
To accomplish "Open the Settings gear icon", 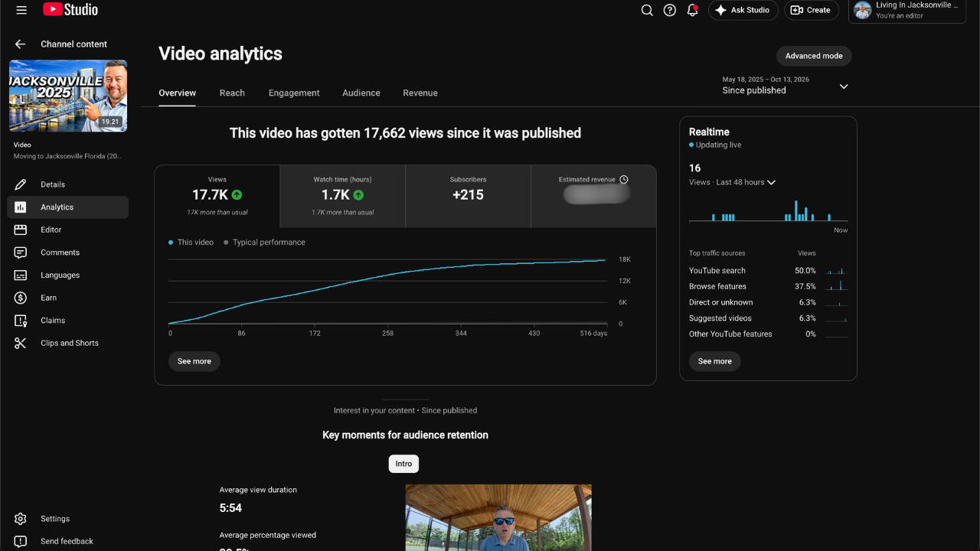I will tap(21, 519).
